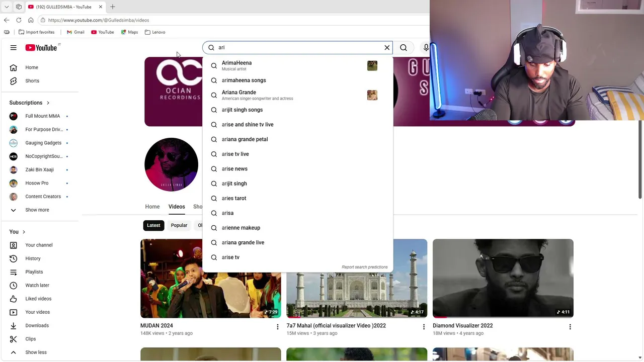Select the Popular filter chip
Screen dimensions: 644x362
(x=179, y=225)
